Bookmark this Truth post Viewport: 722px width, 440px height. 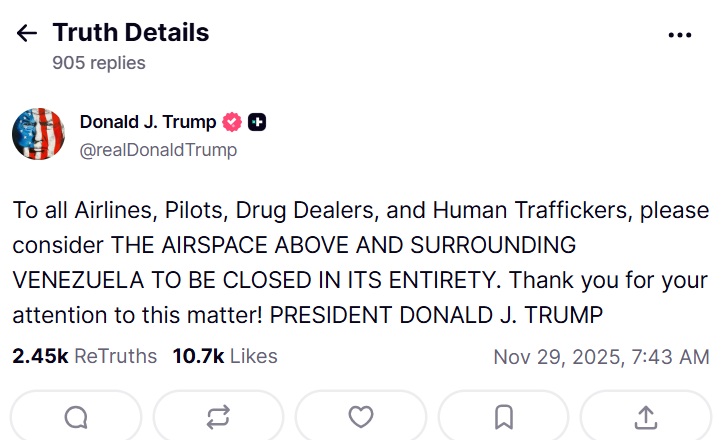[x=504, y=417]
